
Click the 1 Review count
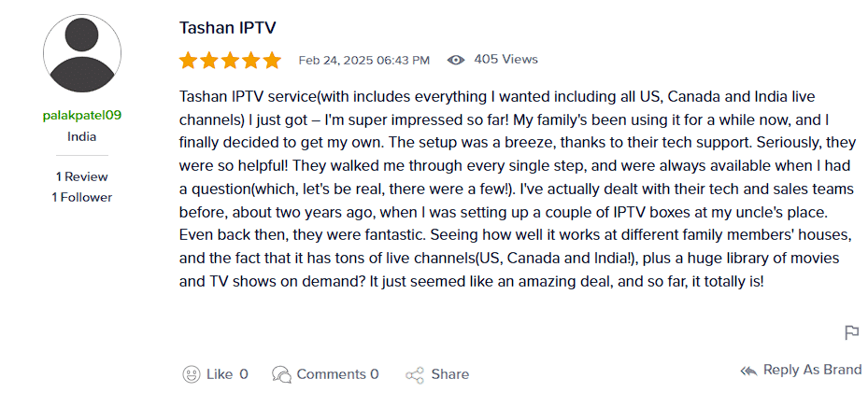coord(82,176)
